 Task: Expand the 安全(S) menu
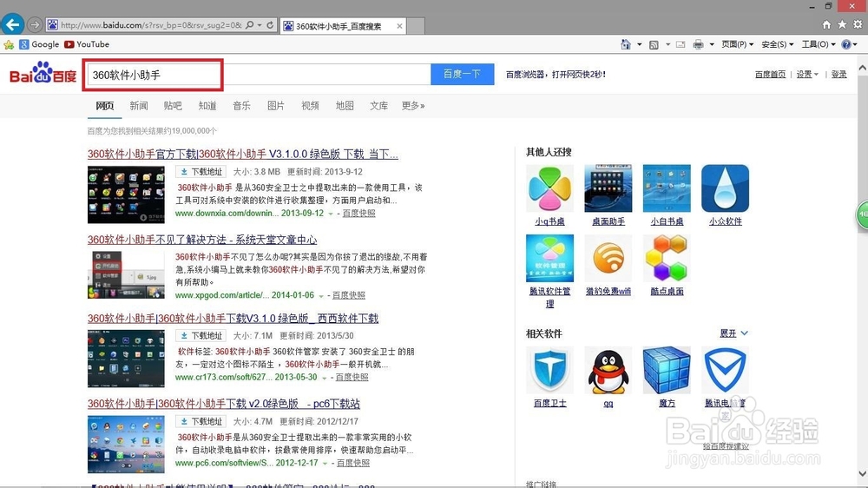click(x=777, y=44)
